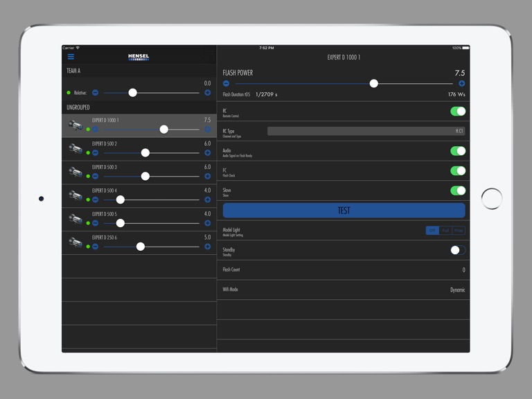Click the Team A relative slider handle
The height and width of the screenshot is (399, 532).
point(133,93)
